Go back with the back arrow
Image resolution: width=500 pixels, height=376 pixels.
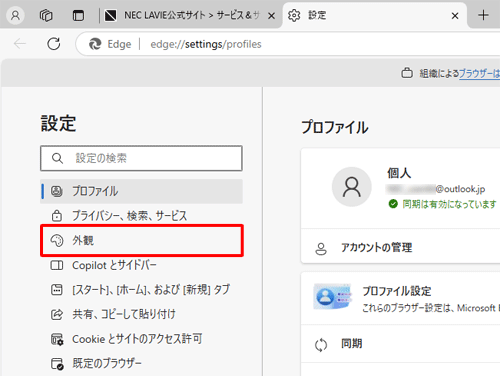point(20,44)
